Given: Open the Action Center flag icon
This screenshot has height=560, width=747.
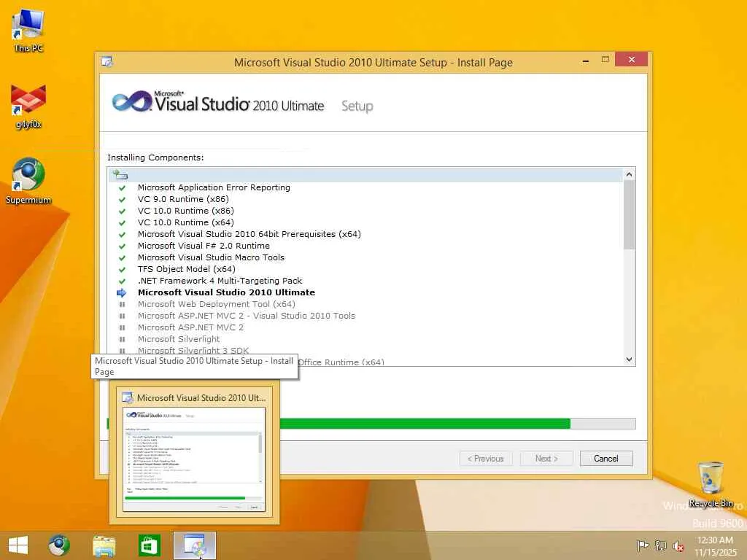Looking at the screenshot, I should click(x=643, y=545).
